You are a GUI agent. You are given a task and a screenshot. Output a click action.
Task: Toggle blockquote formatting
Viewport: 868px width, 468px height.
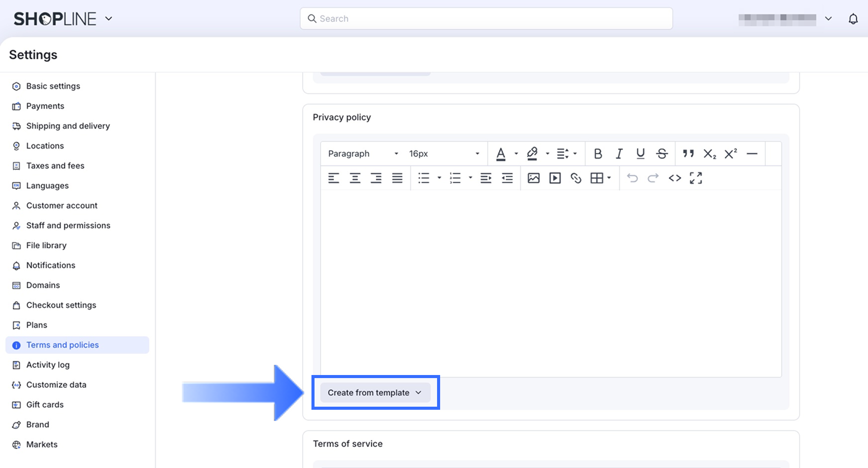pos(688,154)
